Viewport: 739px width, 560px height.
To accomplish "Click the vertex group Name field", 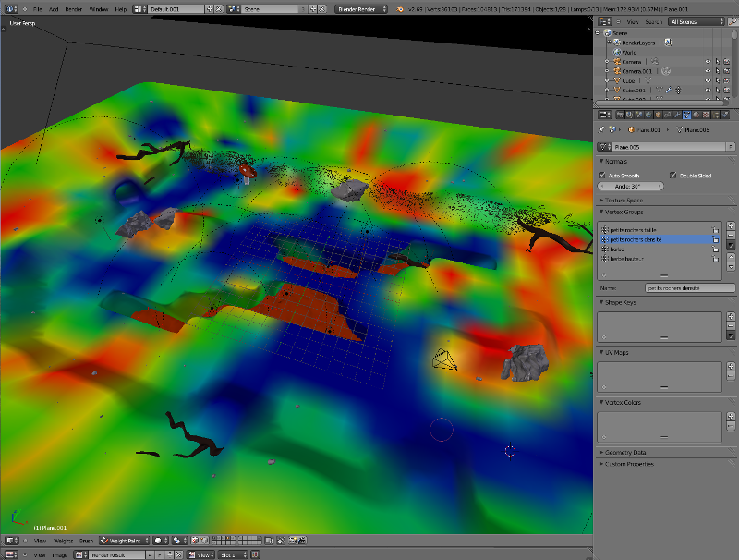I will pos(689,288).
